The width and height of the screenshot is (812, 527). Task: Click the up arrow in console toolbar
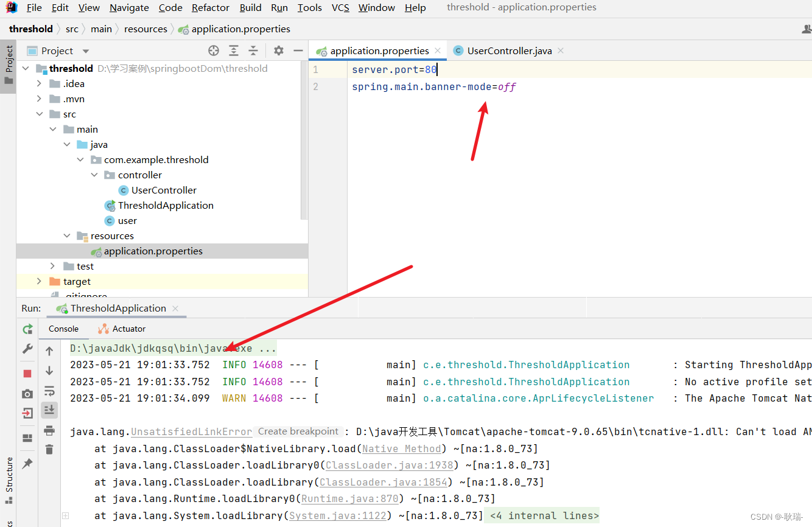click(x=49, y=351)
